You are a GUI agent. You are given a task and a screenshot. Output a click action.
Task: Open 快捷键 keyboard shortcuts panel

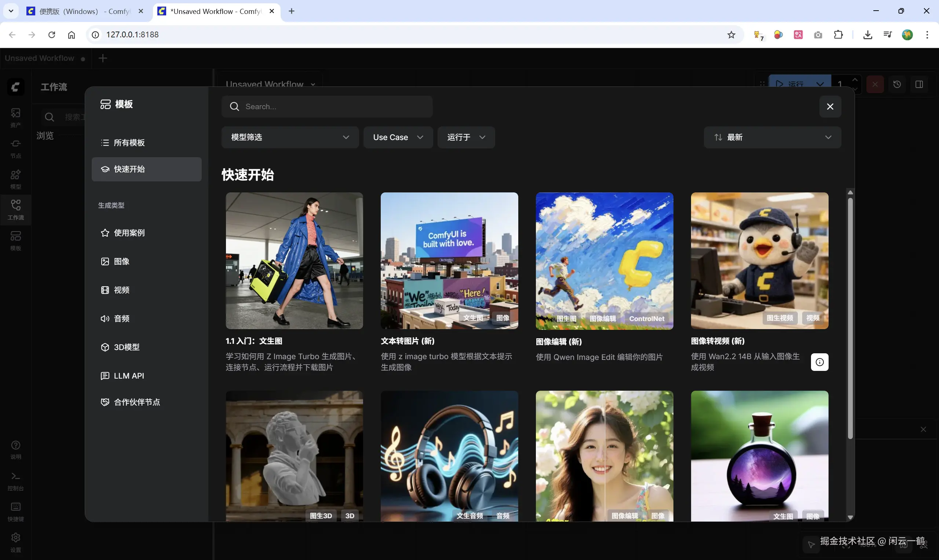tap(15, 511)
